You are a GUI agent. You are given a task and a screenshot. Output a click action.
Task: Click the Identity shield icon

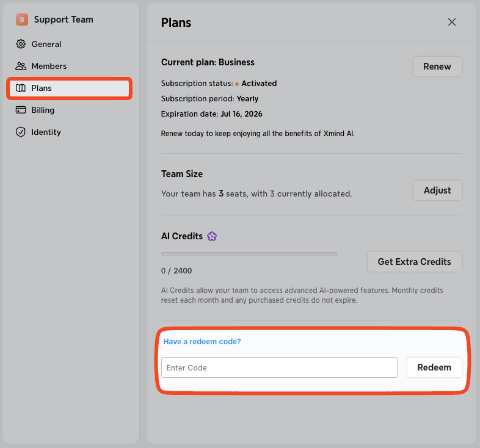[x=21, y=132]
